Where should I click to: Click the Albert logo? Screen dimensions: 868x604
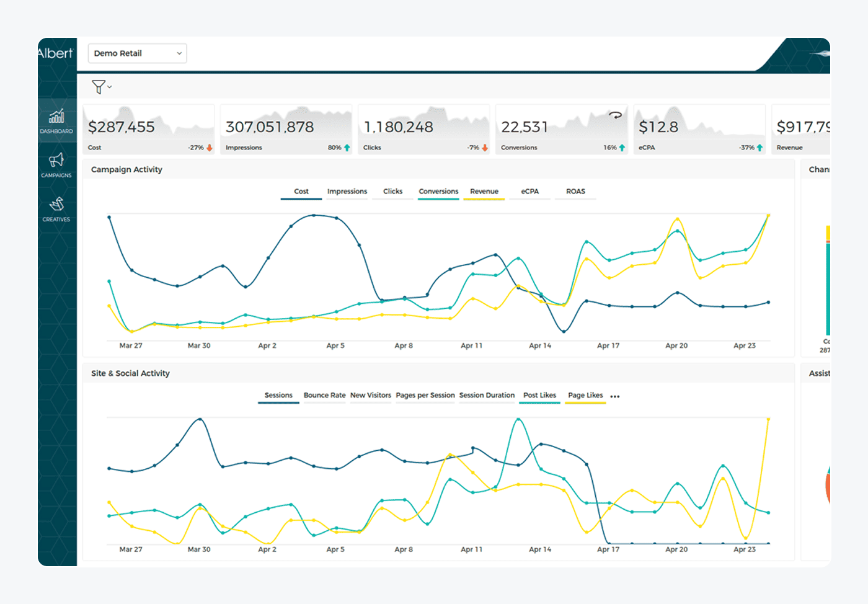click(x=55, y=53)
